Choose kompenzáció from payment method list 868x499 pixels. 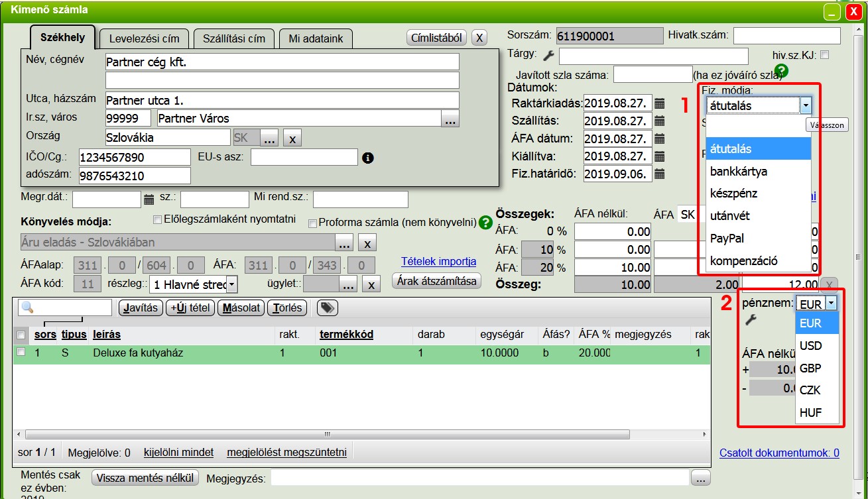[x=759, y=260]
